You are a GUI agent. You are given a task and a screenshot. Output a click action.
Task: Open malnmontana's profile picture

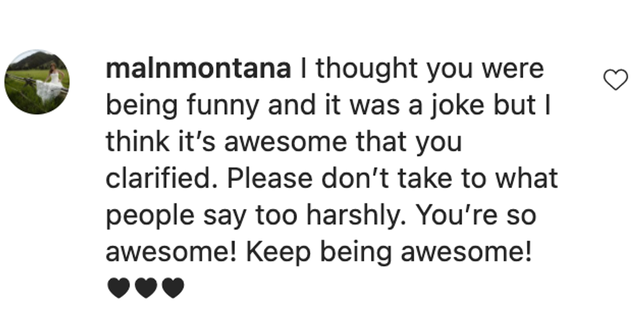[x=37, y=82]
